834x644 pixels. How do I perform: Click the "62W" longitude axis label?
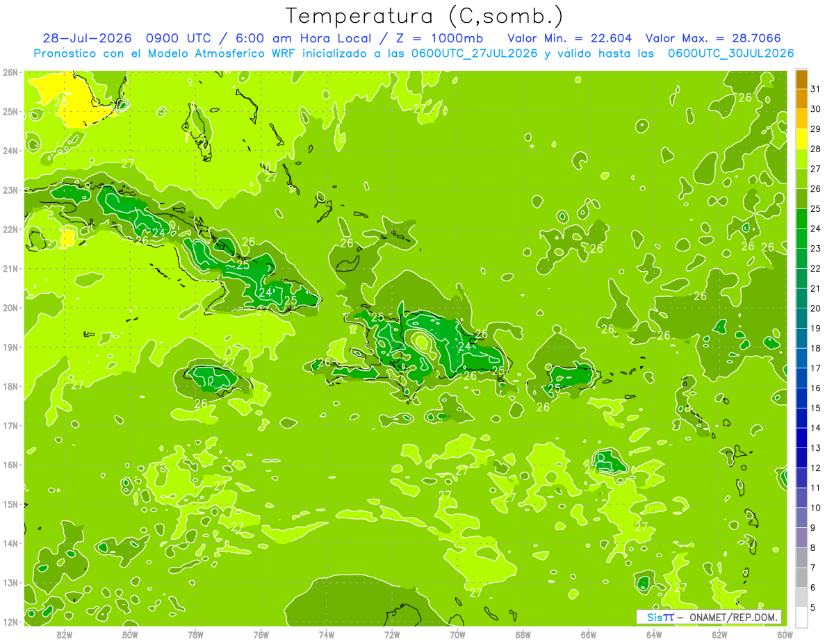point(719,634)
